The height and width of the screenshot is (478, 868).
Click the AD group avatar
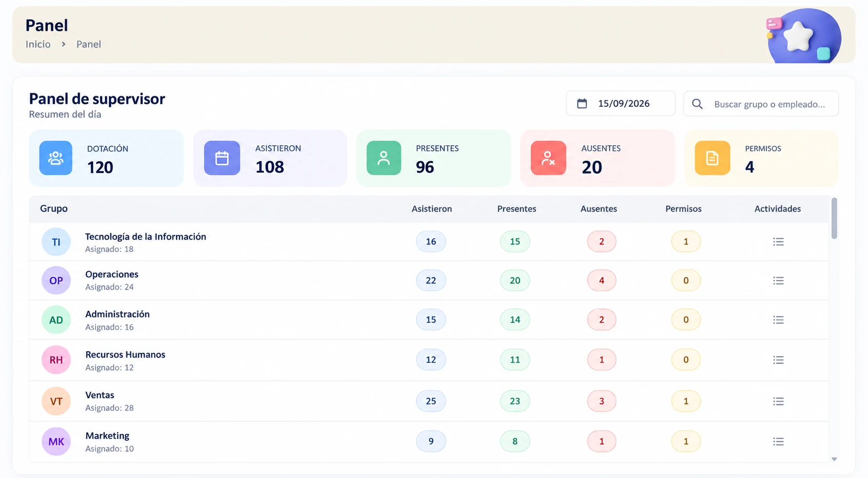coord(56,320)
